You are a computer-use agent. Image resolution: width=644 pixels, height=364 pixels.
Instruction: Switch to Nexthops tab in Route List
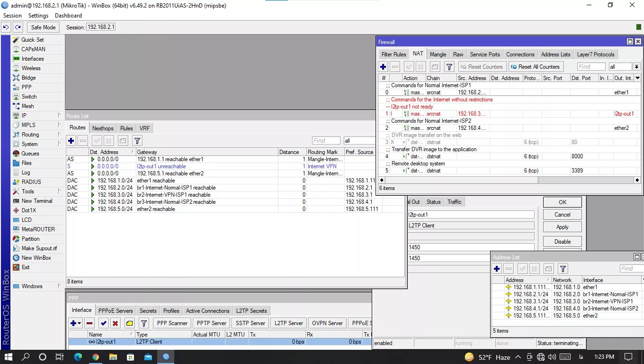click(103, 128)
